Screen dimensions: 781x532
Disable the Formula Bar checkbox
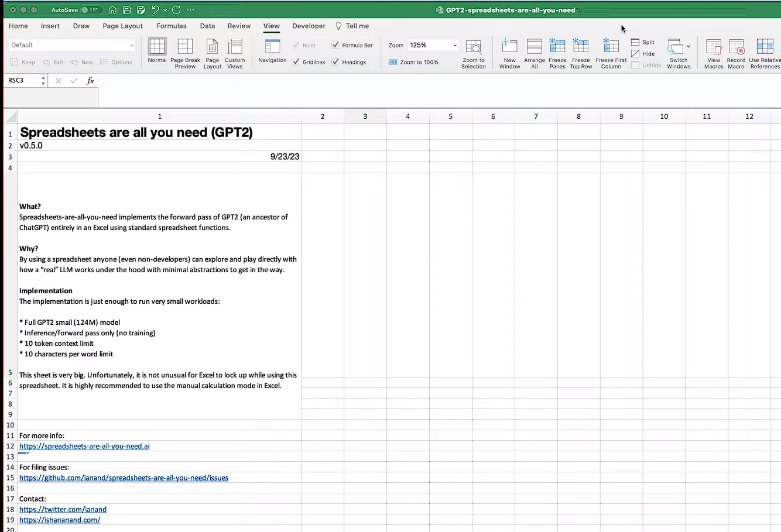[x=335, y=45]
